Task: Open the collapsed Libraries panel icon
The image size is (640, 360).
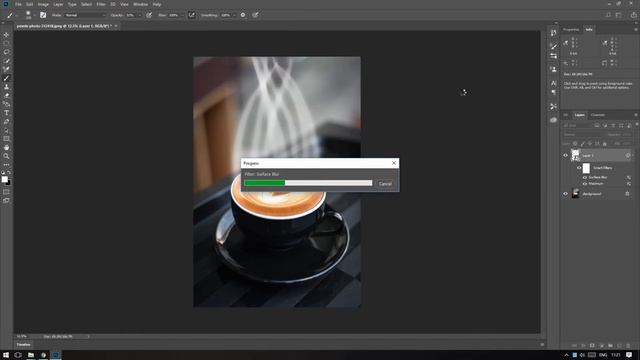Action: pos(553,120)
